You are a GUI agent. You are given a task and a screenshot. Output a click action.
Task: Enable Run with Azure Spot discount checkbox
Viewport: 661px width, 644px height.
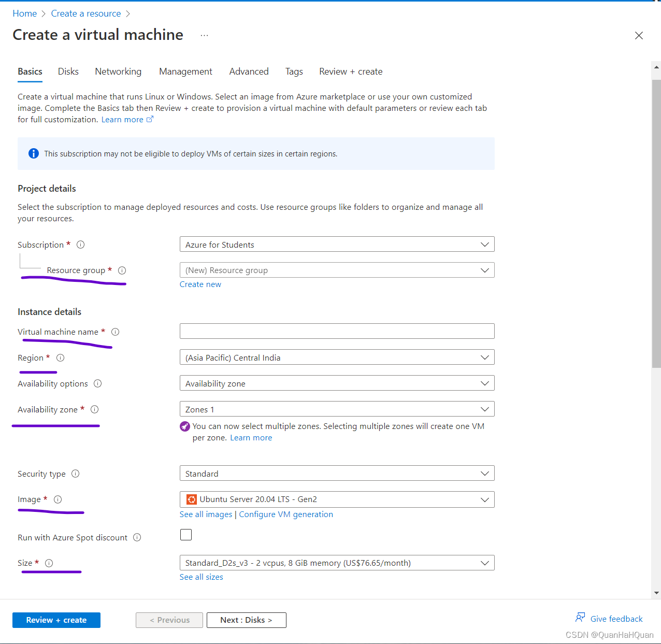click(x=186, y=535)
